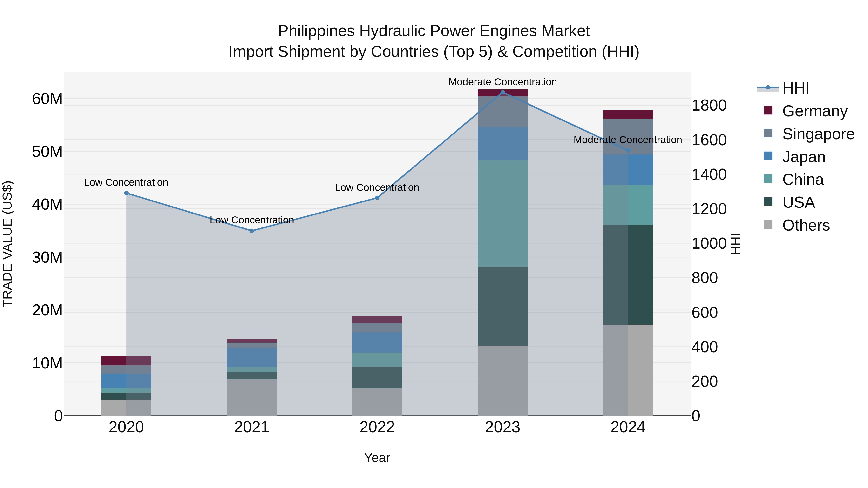Viewport: 868px width, 488px height.
Task: Click the 2020 HHI data point marker
Action: [126, 193]
